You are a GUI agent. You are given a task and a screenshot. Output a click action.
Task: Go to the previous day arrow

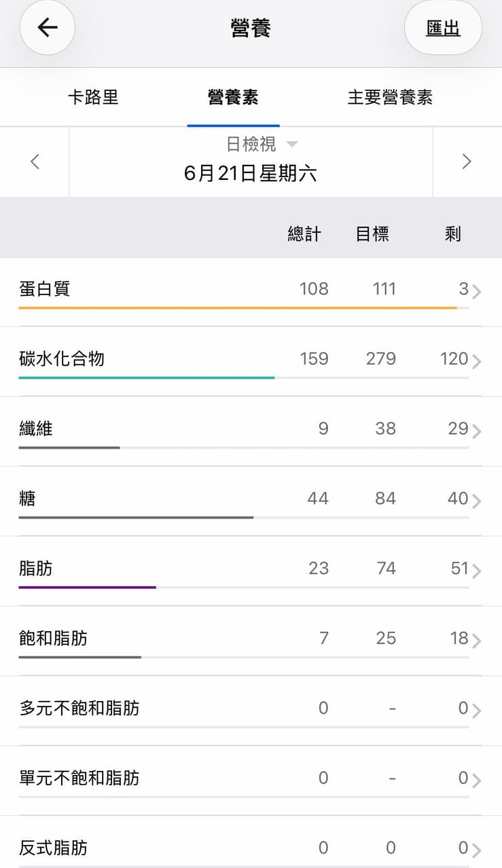35,162
